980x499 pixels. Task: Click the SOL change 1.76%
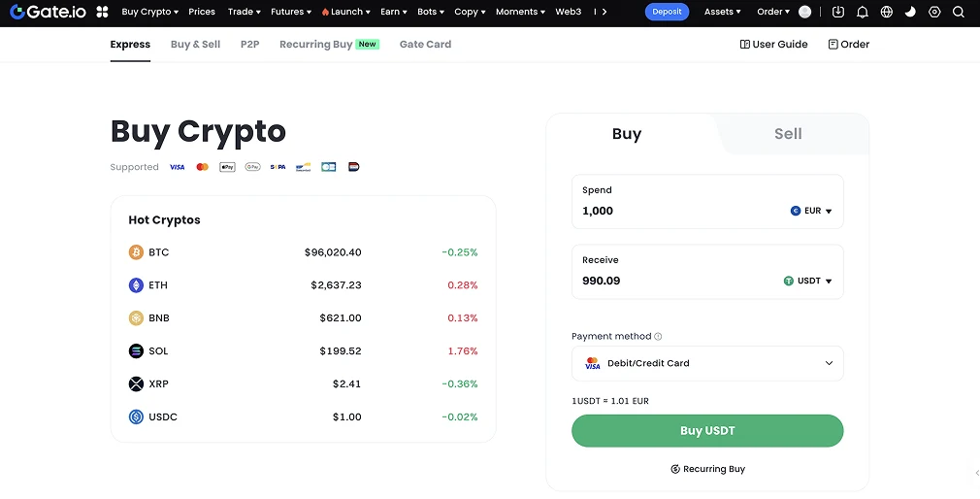(x=463, y=350)
